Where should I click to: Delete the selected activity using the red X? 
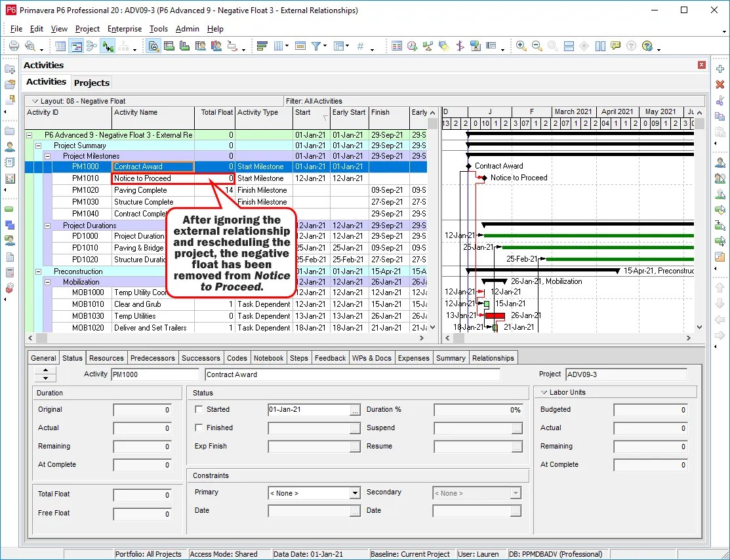tap(720, 83)
